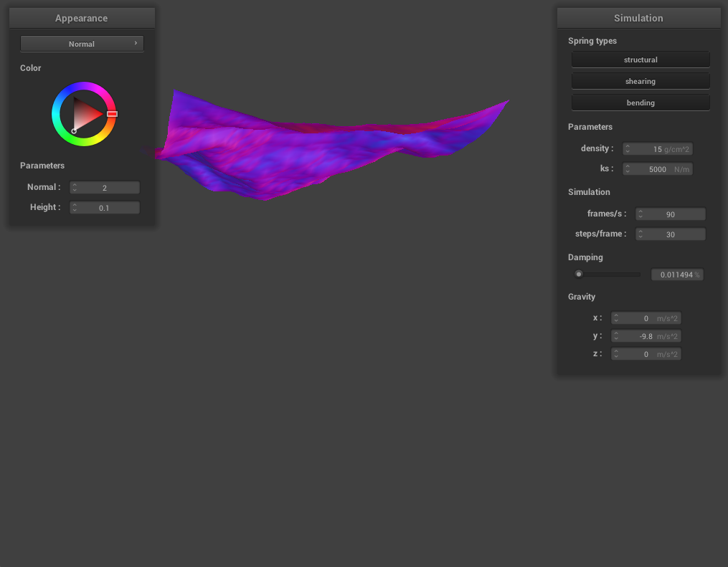Click the Color section label

(31, 68)
